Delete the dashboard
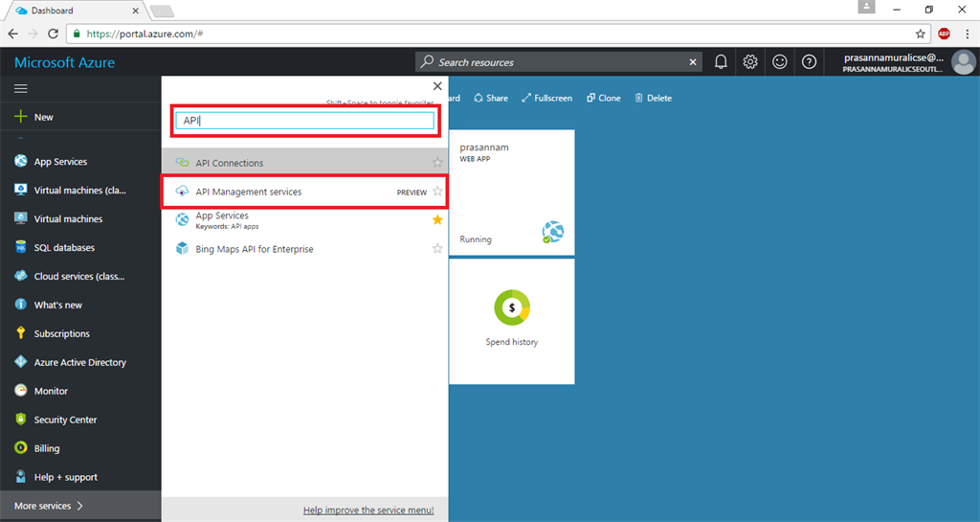980x522 pixels. (653, 98)
